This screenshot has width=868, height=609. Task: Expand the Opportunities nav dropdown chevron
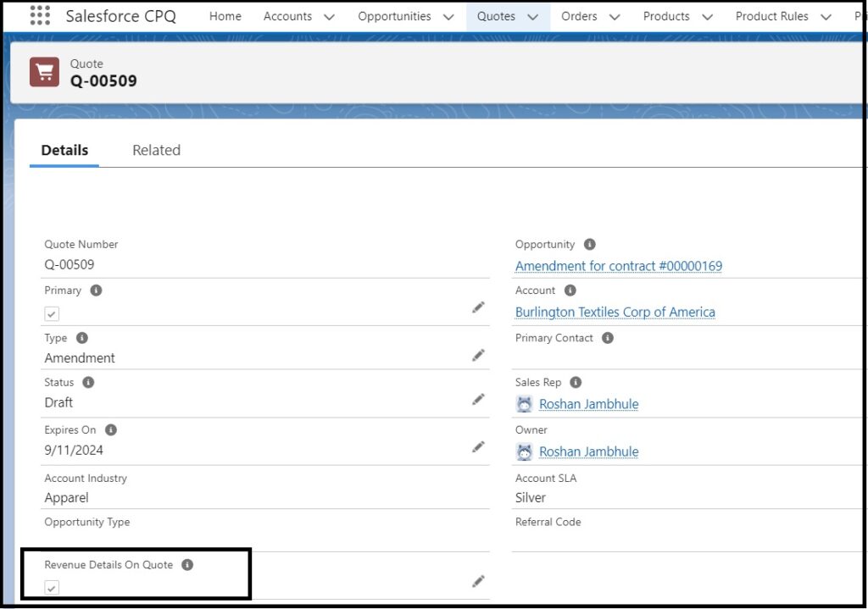point(448,17)
